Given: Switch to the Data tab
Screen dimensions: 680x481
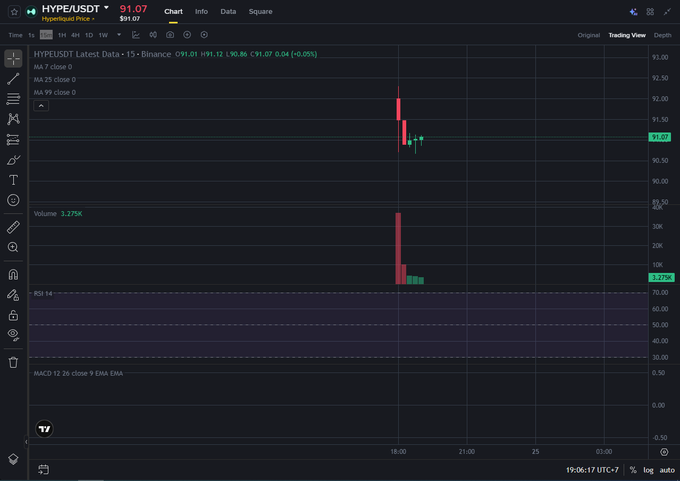Looking at the screenshot, I should pos(228,12).
